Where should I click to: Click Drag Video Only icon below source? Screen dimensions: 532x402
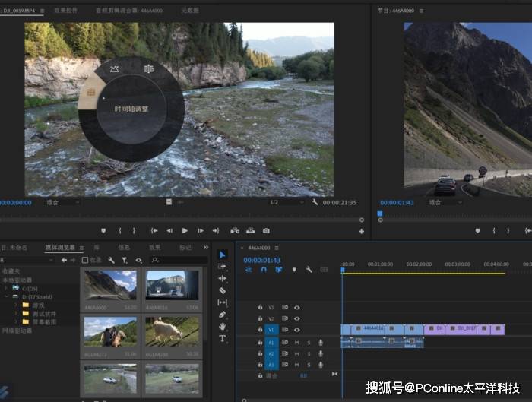coord(169,202)
